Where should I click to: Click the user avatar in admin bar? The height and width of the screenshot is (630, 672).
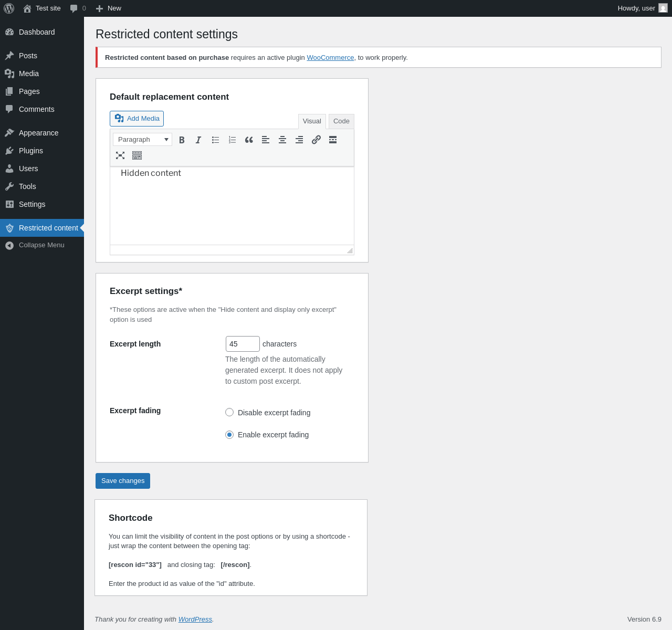(663, 8)
